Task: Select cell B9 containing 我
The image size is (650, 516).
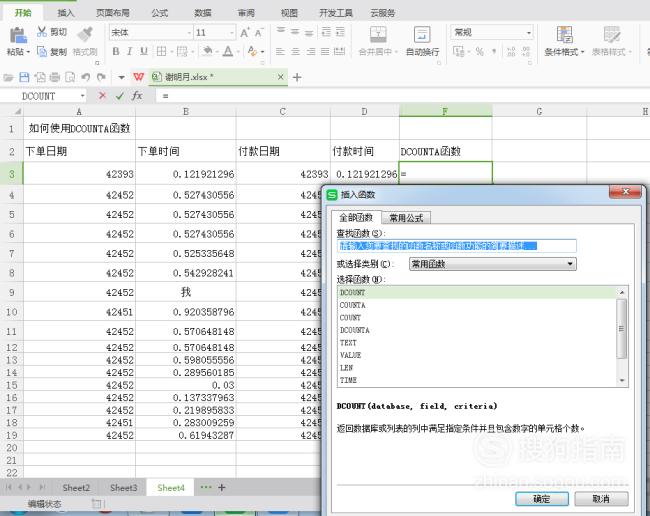Action: pyautogui.click(x=185, y=292)
